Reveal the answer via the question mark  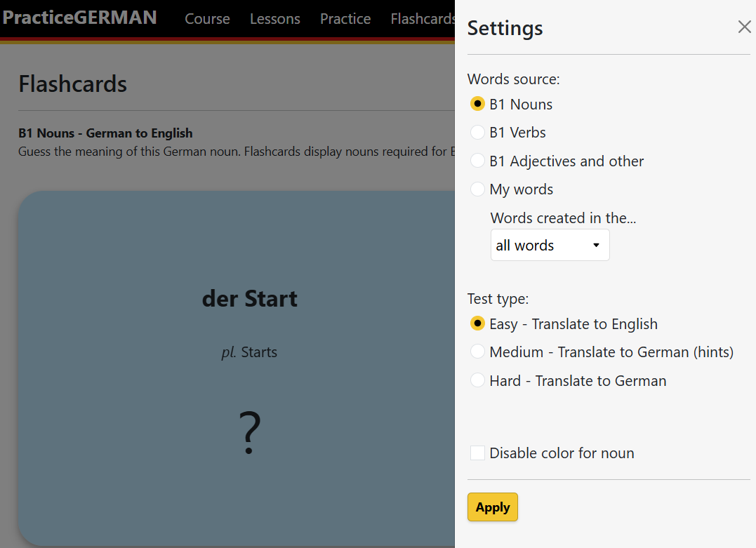[249, 433]
